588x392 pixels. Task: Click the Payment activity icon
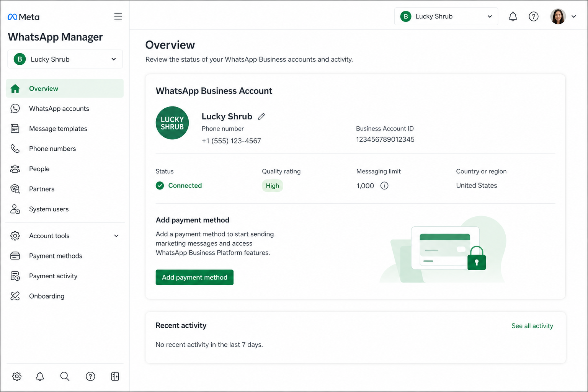tap(15, 276)
